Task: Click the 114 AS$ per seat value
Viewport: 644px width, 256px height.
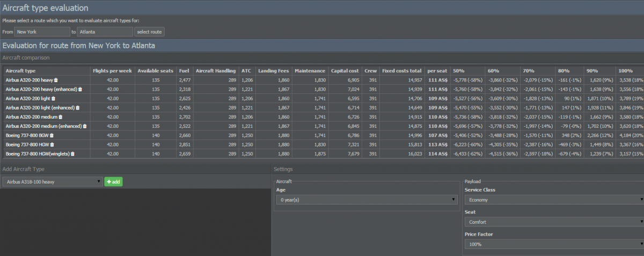Action: point(437,153)
